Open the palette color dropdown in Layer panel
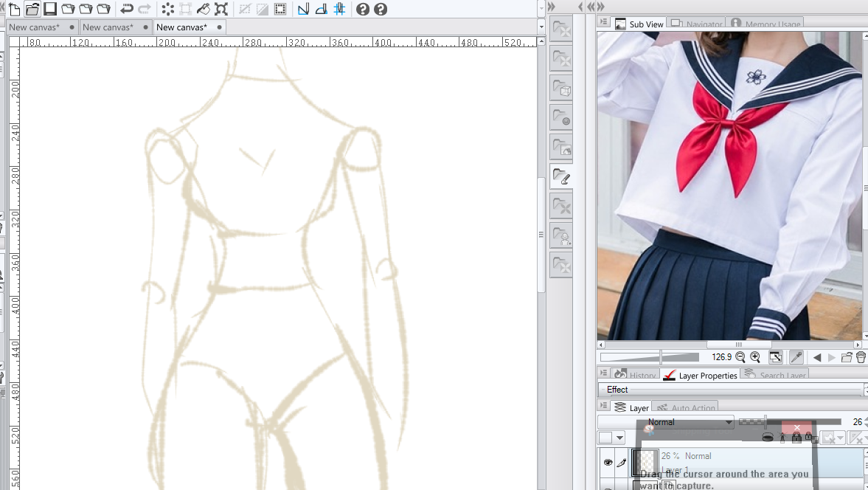Viewport: 868px width, 490px height. [x=611, y=438]
